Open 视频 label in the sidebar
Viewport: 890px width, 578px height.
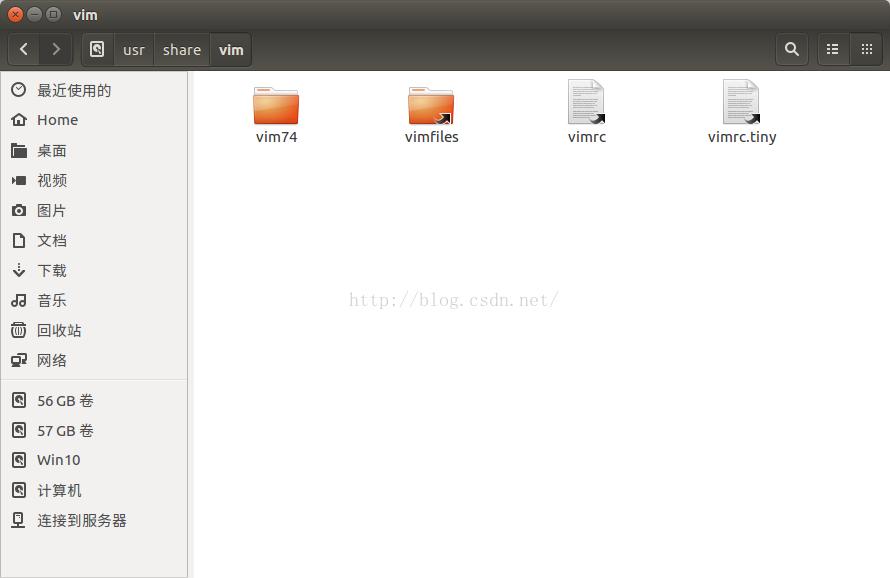click(x=52, y=181)
